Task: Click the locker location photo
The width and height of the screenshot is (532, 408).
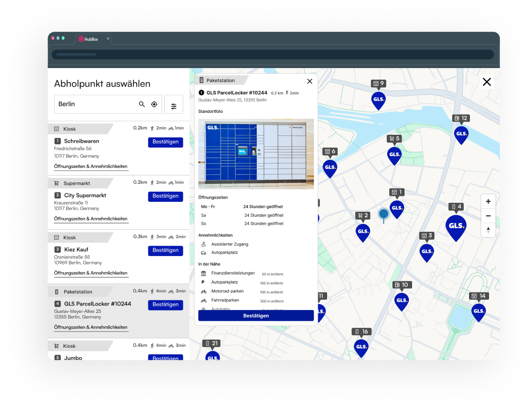Action: [x=256, y=154]
